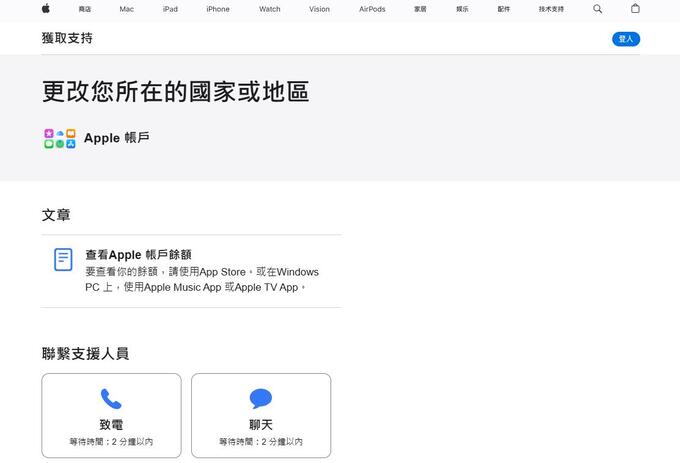Open the 商店 menu item
Screen dimensions: 680x463
pos(85,9)
